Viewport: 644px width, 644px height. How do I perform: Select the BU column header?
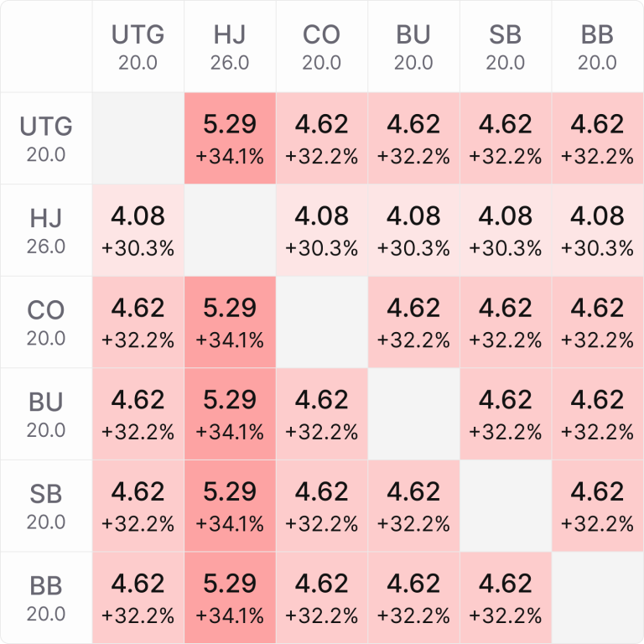point(413,47)
